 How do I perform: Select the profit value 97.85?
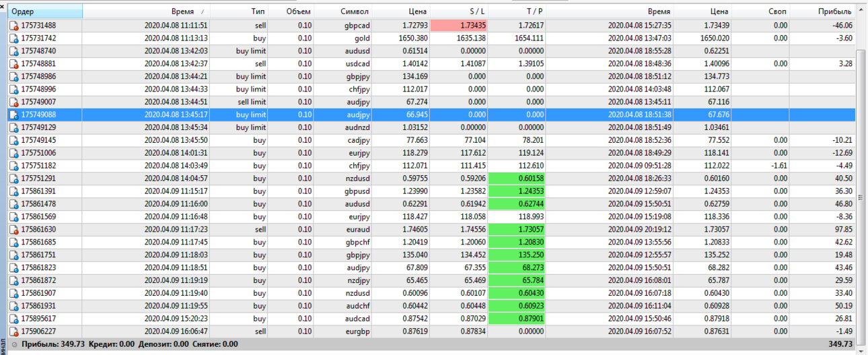tap(842, 230)
